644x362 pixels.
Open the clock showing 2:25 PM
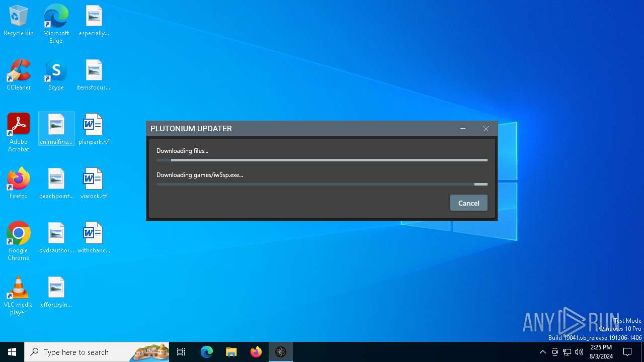[x=601, y=352]
